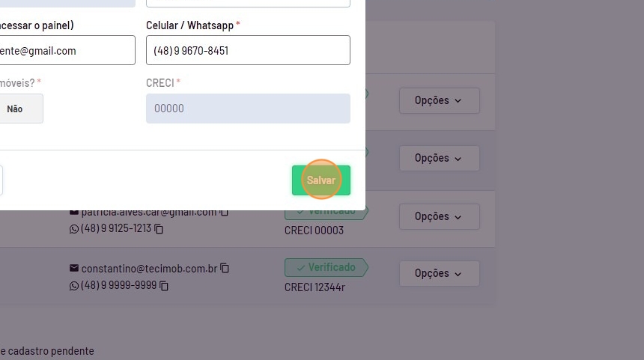644x360 pixels.
Task: Click the Verificado badge above CRECI 12344r
Action: [x=325, y=267]
